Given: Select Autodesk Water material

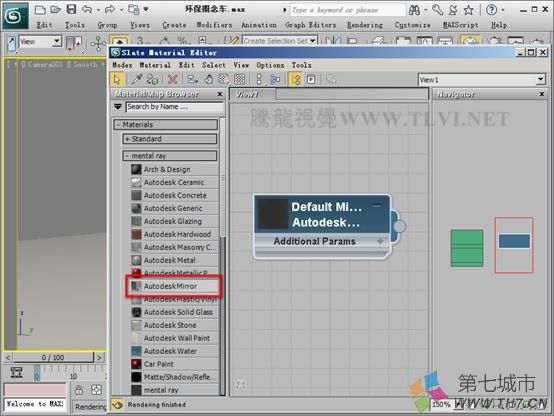Looking at the screenshot, I should [x=174, y=351].
